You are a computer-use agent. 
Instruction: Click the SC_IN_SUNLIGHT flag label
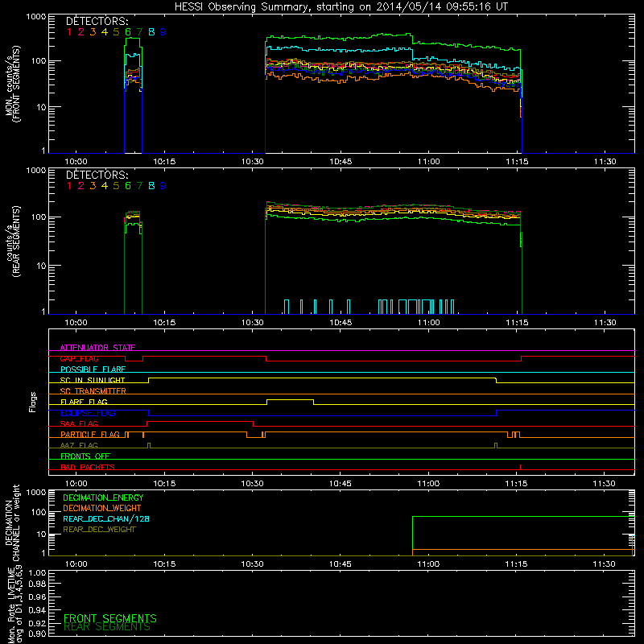(x=93, y=380)
